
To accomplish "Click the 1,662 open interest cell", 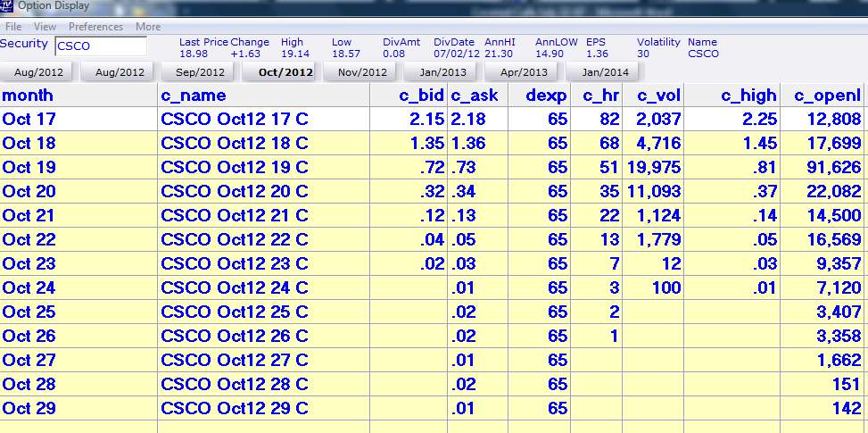I will [x=822, y=360].
